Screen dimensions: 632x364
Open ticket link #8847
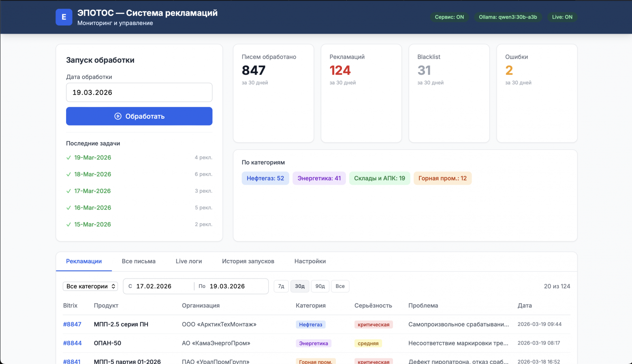coord(73,324)
